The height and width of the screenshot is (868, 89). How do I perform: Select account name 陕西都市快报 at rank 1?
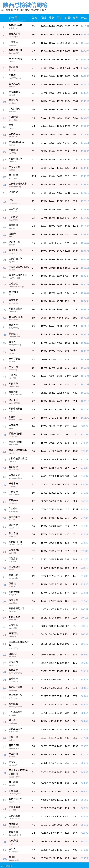click(16, 25)
